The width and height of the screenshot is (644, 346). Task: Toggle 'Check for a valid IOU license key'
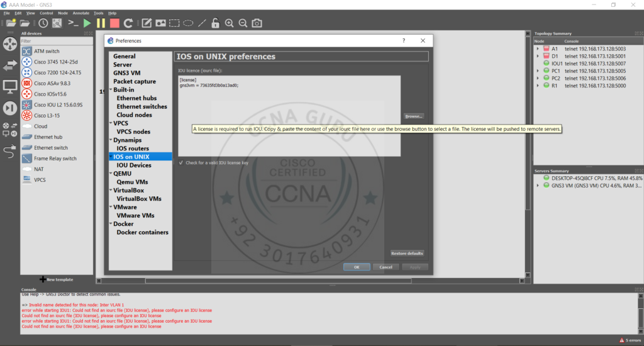coord(181,163)
